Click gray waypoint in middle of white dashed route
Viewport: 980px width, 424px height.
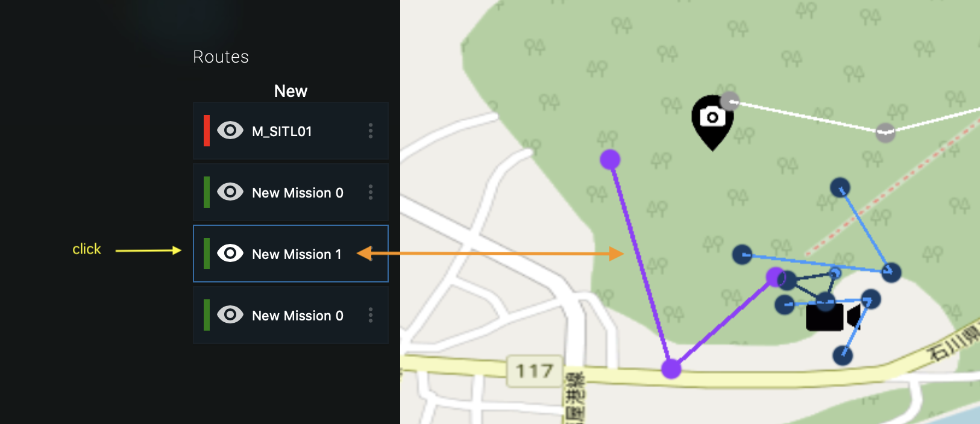point(885,132)
